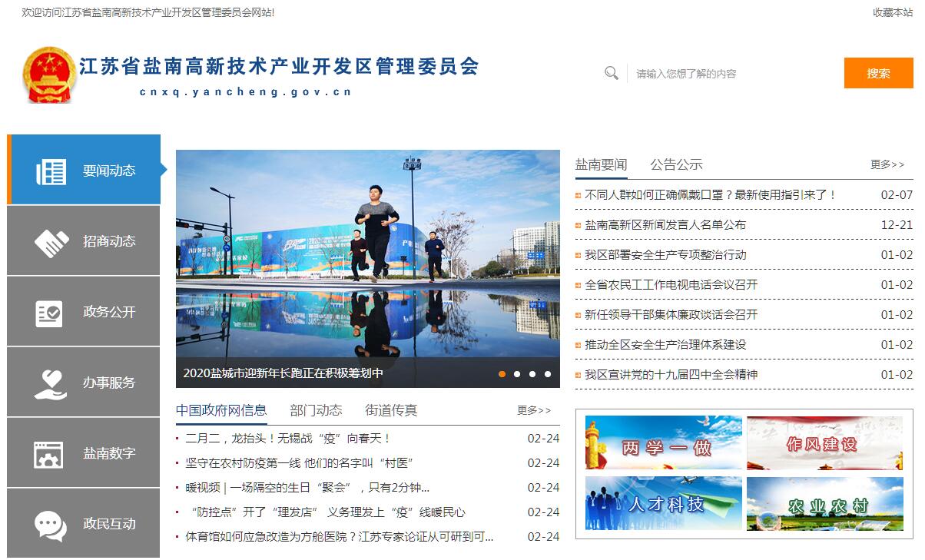Click the 要闻动态 newspaper icon
Screen dimensions: 925x560
pos(51,171)
